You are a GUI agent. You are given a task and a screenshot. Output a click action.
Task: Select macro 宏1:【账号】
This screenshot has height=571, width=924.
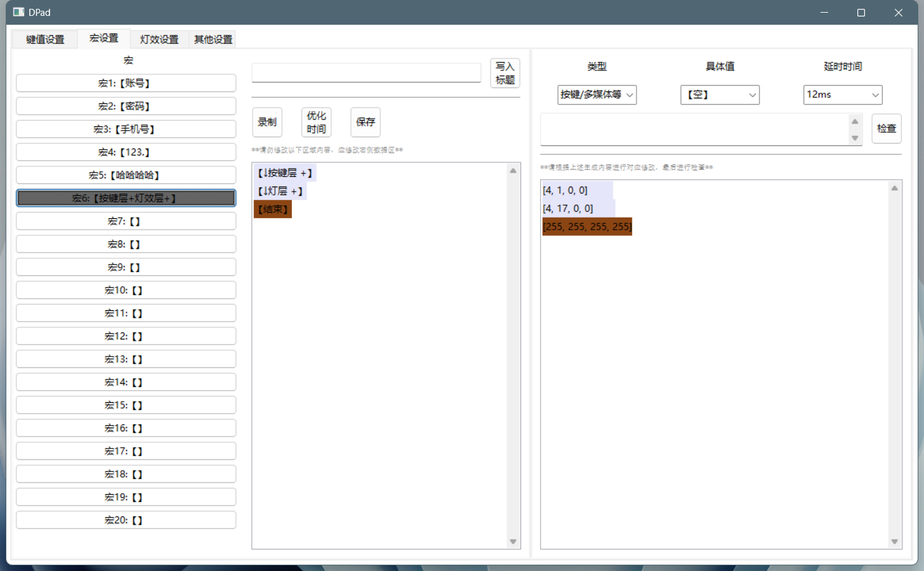[126, 83]
